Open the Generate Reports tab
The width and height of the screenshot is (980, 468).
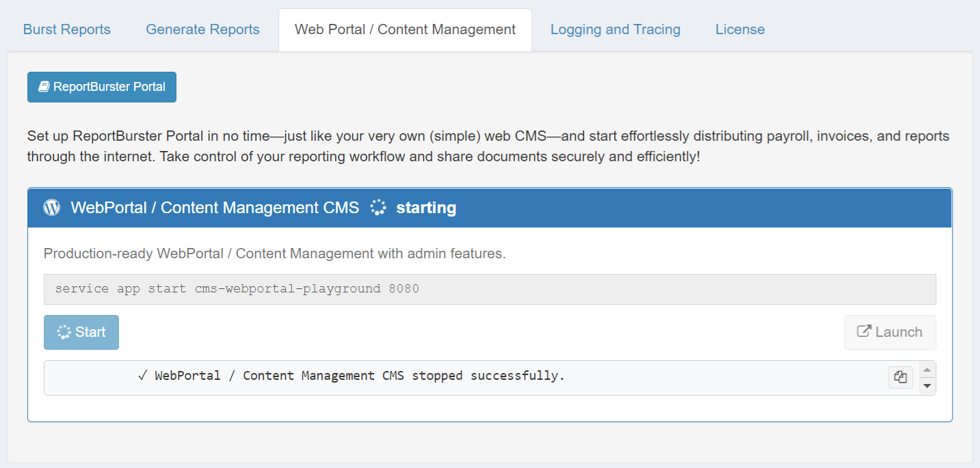coord(202,29)
